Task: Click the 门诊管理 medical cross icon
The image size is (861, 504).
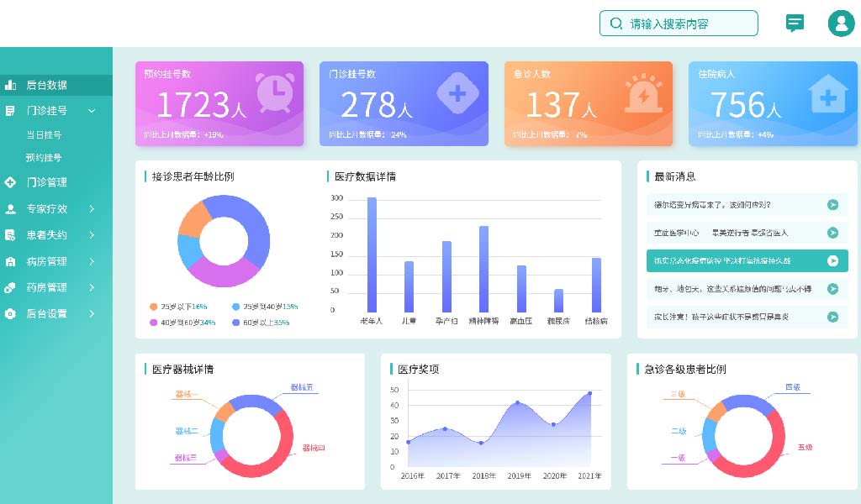Action: coord(11,182)
